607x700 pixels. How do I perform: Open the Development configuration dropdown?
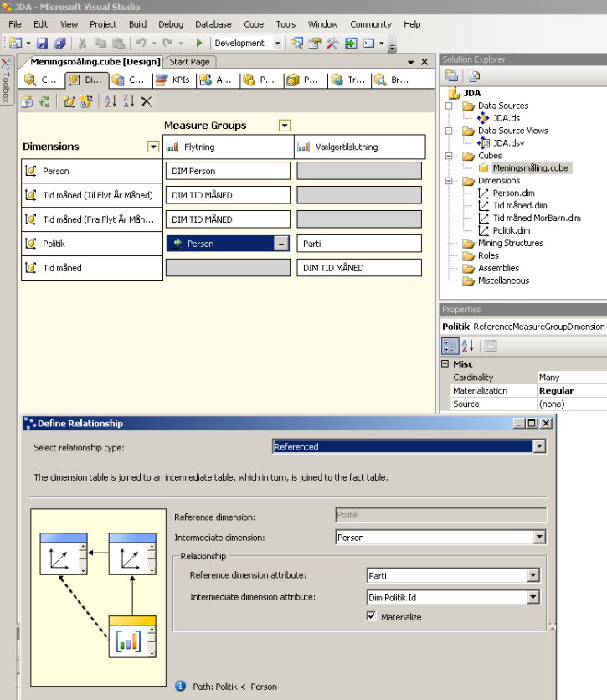tap(277, 44)
